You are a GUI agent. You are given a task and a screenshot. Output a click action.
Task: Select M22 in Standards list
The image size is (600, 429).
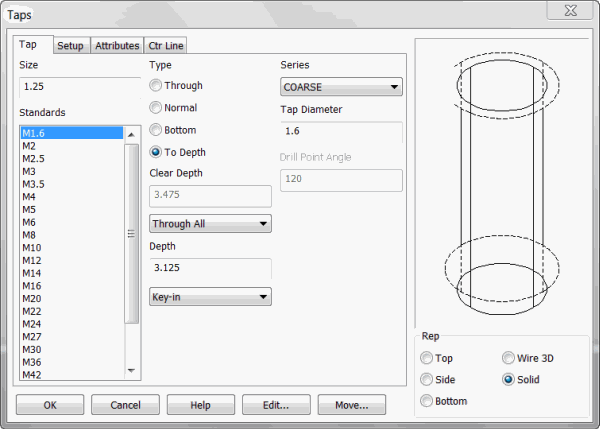point(72,311)
